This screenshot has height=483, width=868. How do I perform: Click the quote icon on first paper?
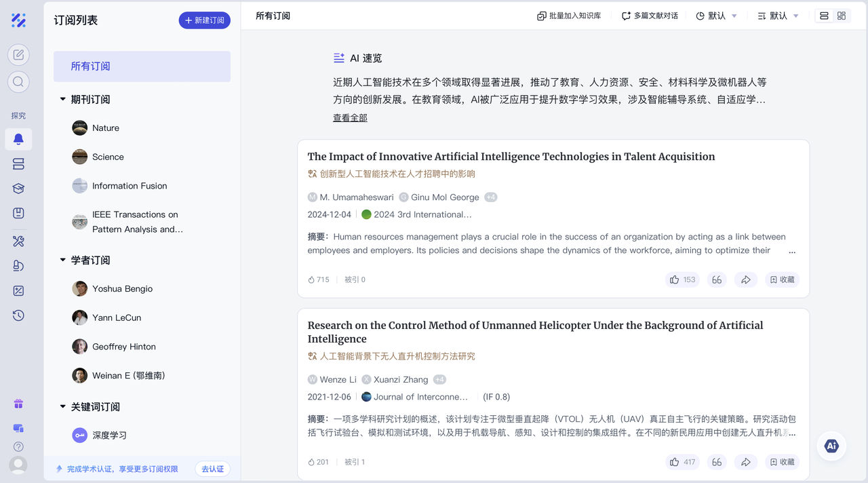[x=717, y=279]
